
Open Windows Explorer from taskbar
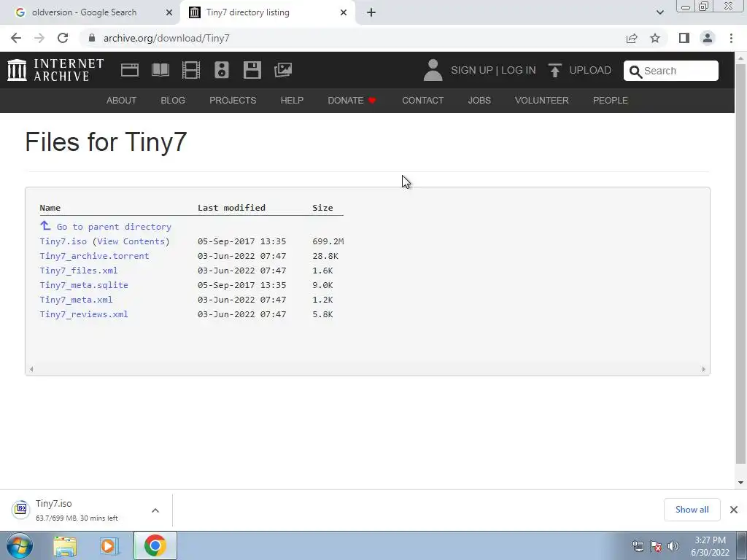coord(65,546)
